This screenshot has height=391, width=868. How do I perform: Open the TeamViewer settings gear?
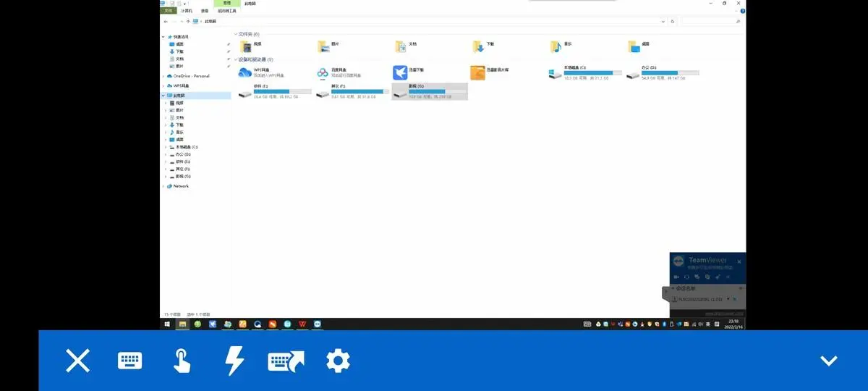[338, 361]
